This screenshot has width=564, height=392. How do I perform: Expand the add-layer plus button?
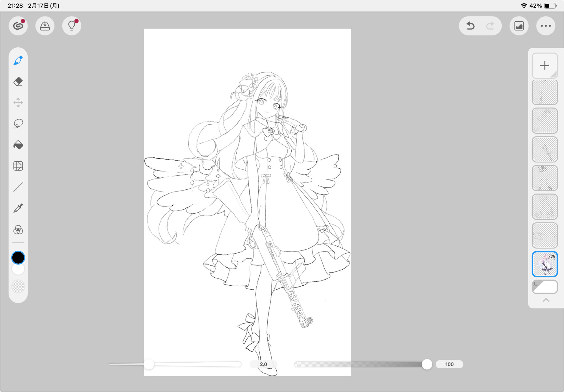click(x=545, y=66)
